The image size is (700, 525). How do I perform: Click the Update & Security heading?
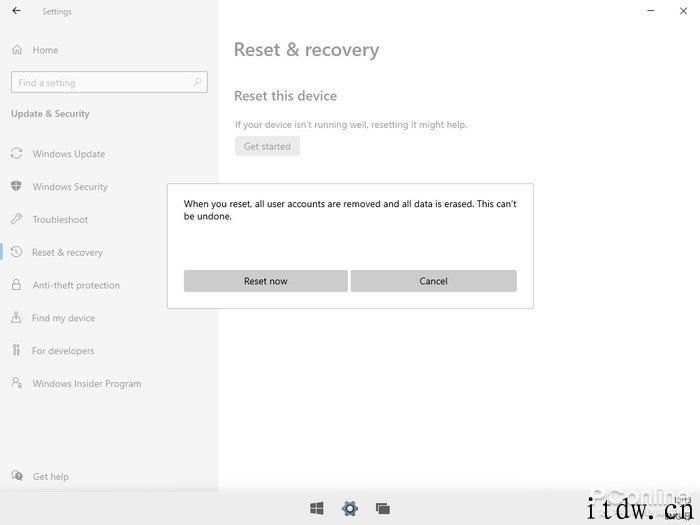coord(50,114)
